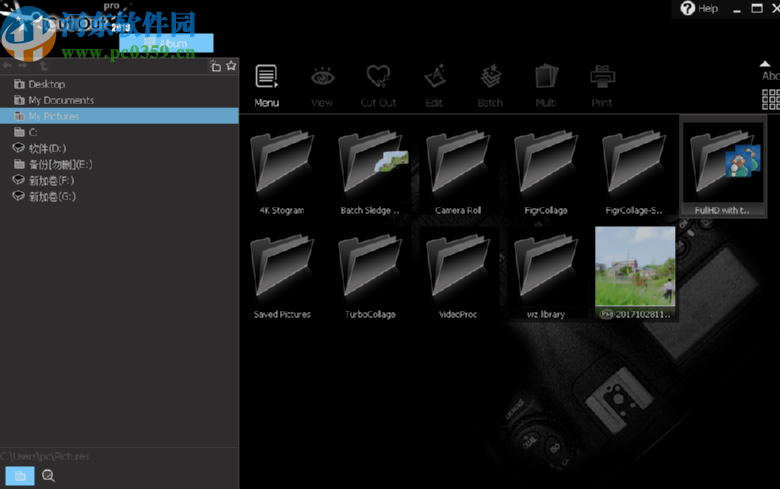
Task: Select the VideoProc folder
Action: (x=458, y=275)
